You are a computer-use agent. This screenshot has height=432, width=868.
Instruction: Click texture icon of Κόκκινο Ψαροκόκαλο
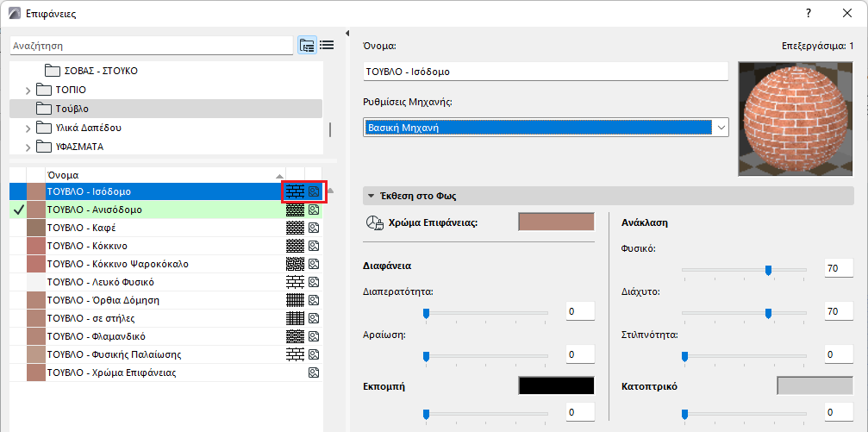click(x=314, y=264)
